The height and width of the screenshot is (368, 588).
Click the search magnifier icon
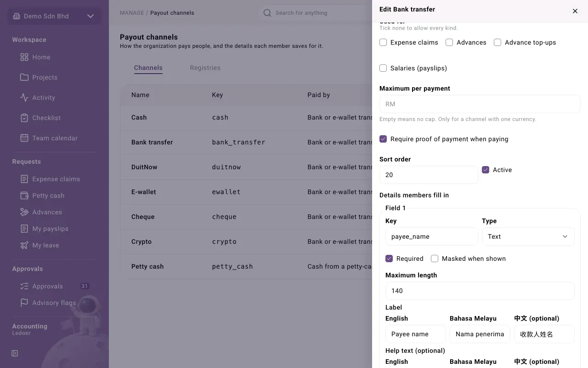(x=267, y=13)
